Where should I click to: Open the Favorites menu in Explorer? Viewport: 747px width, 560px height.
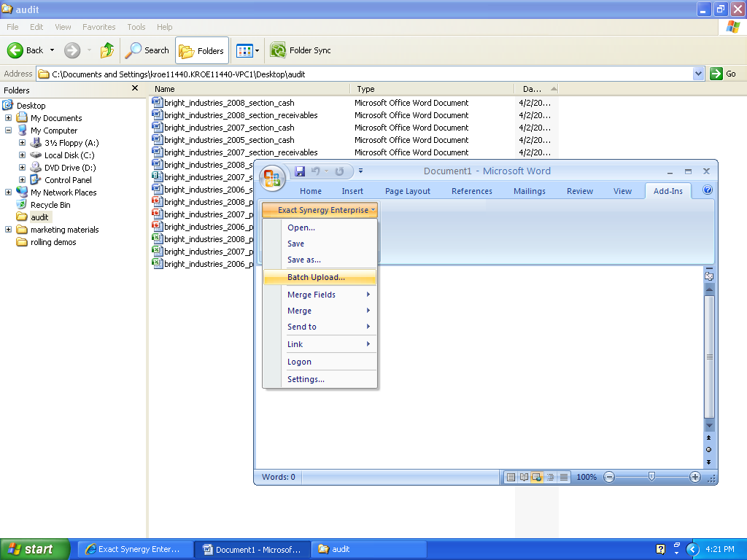coord(98,27)
